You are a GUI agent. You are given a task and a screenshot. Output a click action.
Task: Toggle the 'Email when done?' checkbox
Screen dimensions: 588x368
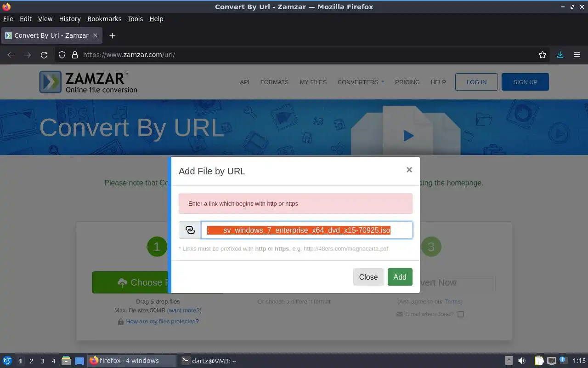(x=460, y=314)
